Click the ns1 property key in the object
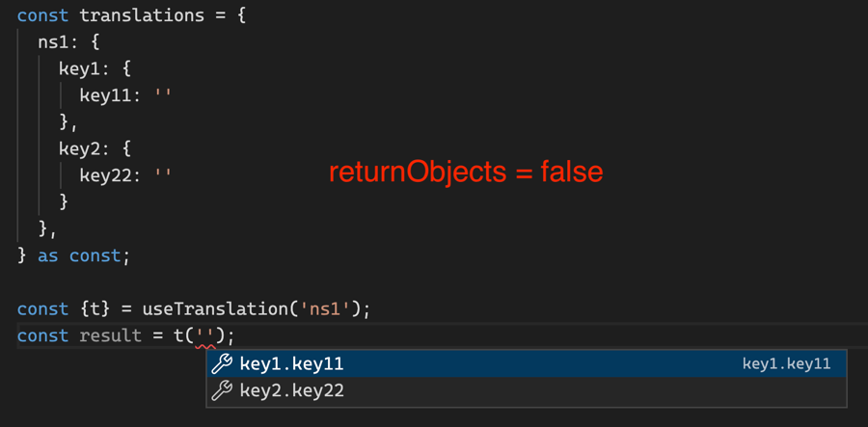Image resolution: width=868 pixels, height=427 pixels. click(x=52, y=42)
